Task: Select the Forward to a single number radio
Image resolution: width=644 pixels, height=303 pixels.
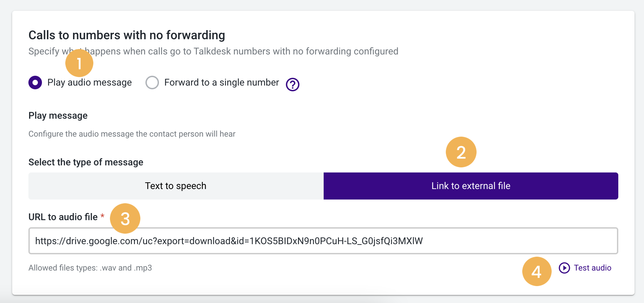Action: pos(152,83)
